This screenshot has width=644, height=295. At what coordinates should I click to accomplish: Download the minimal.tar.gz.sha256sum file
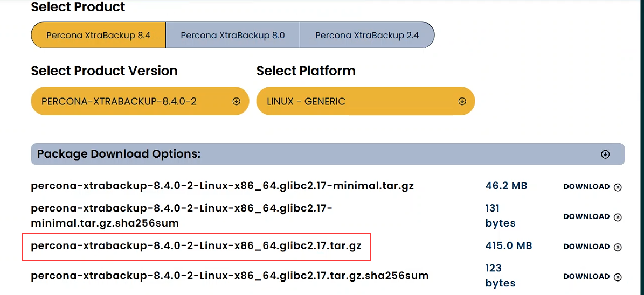pyautogui.click(x=586, y=217)
